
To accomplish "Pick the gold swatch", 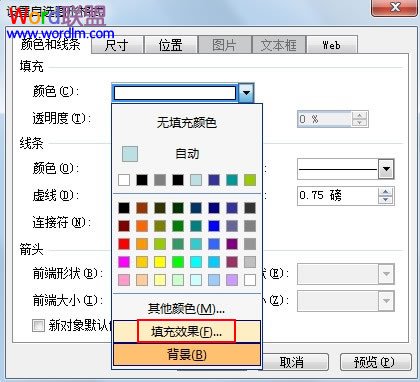I will point(142,262).
